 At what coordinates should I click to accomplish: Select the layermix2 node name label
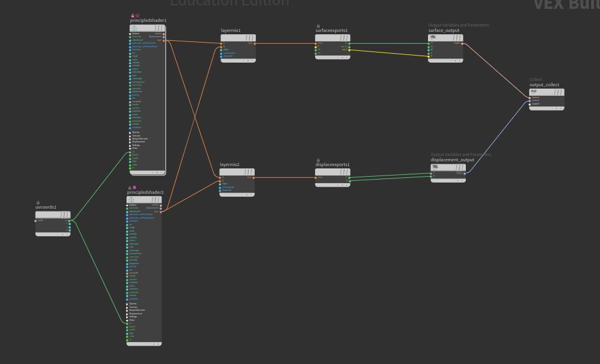[229, 165]
